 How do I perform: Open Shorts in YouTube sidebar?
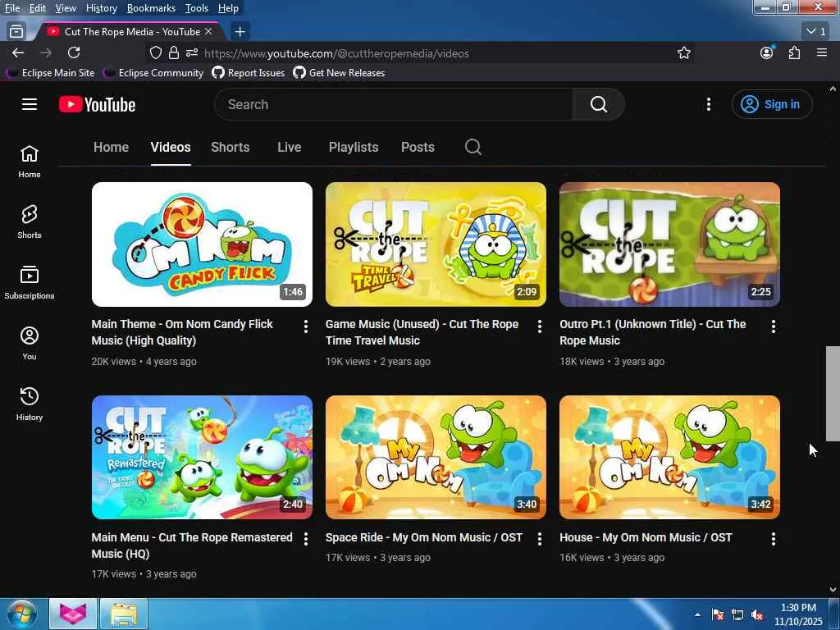30,221
